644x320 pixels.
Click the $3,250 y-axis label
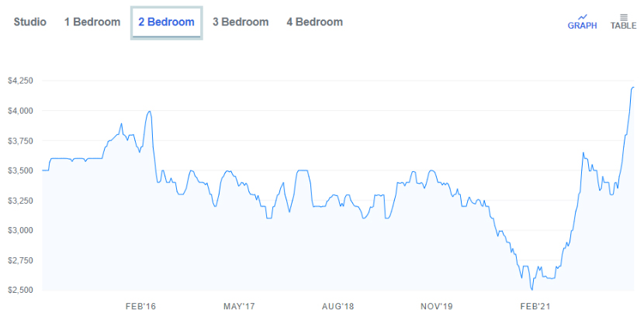click(20, 201)
